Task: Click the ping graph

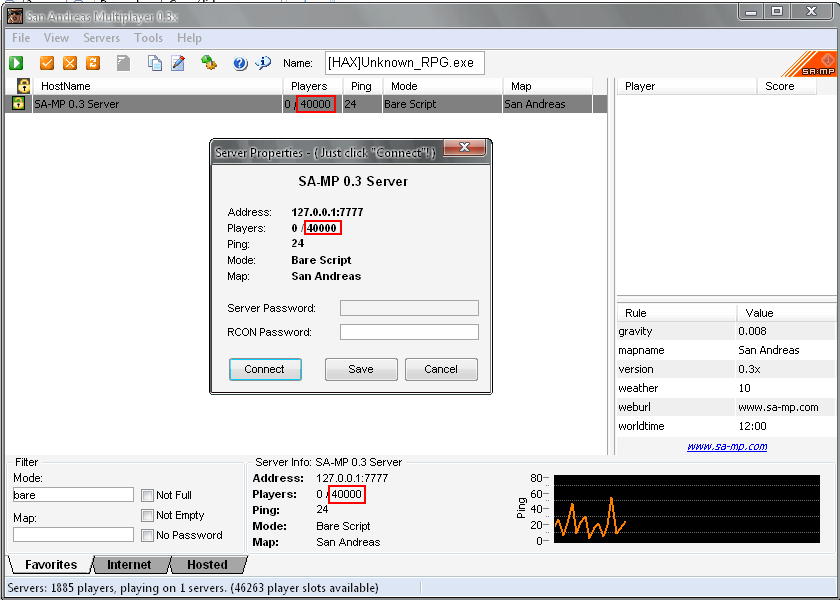Action: pyautogui.click(x=686, y=509)
